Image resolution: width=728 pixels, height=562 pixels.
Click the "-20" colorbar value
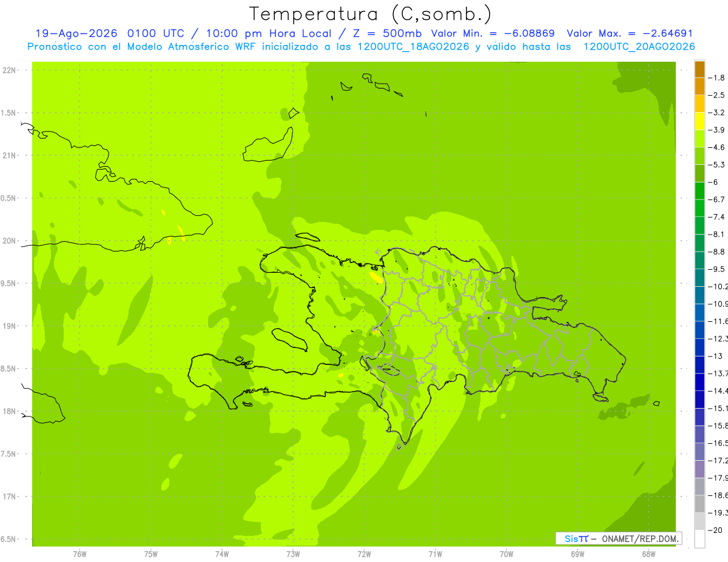716,530
